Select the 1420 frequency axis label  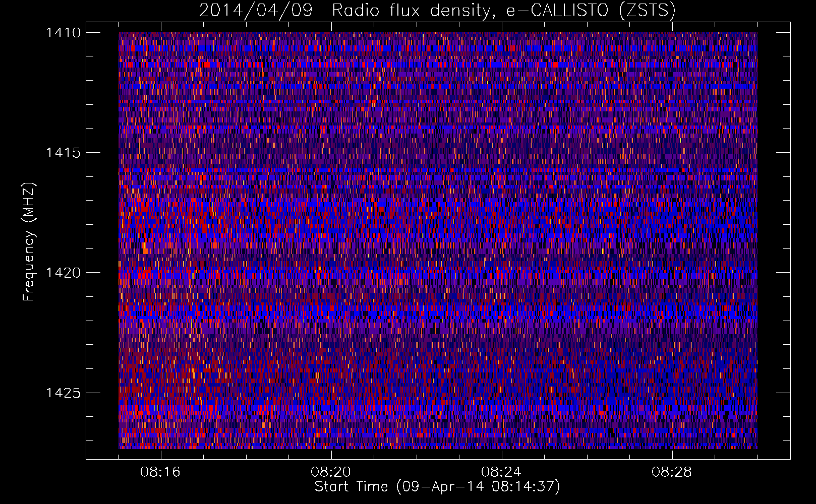tap(63, 273)
